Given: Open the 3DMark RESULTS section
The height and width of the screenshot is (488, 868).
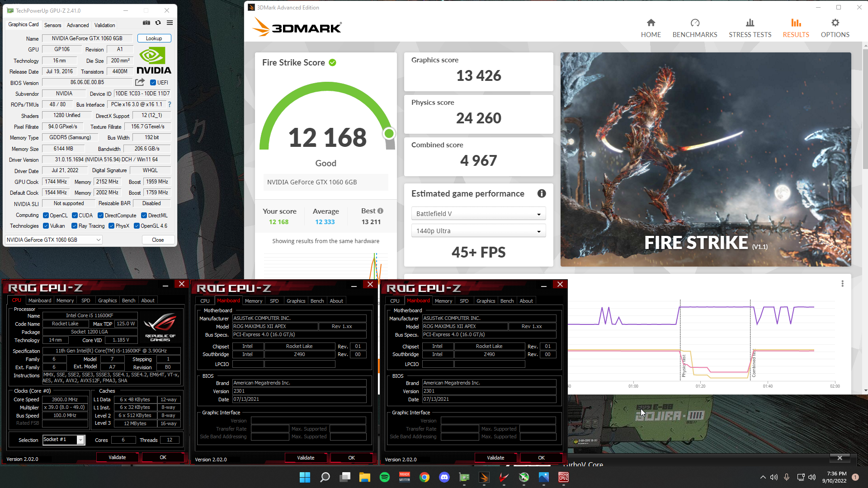Looking at the screenshot, I should [x=796, y=28].
